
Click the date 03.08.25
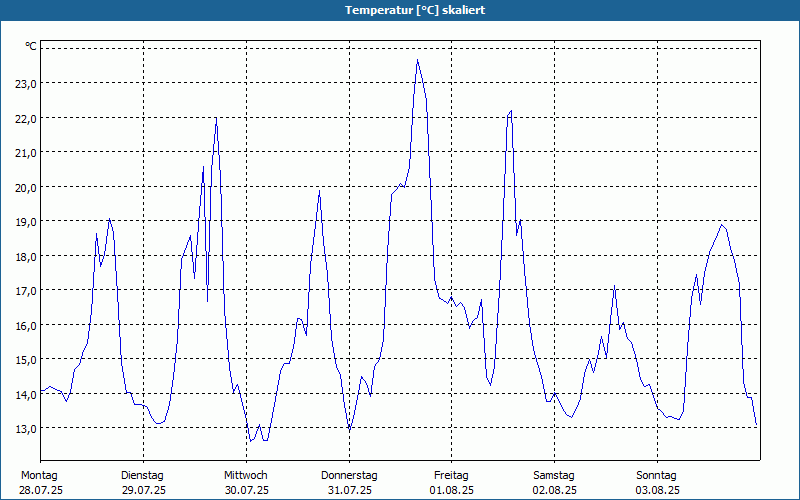(x=658, y=490)
